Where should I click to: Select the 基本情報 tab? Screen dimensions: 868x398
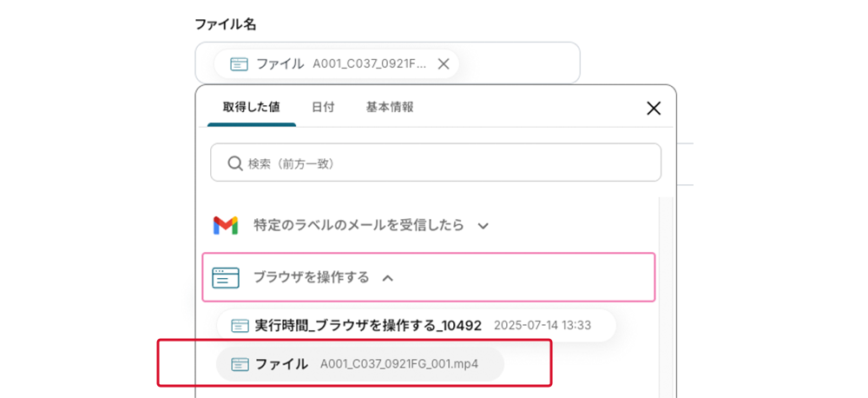point(390,107)
